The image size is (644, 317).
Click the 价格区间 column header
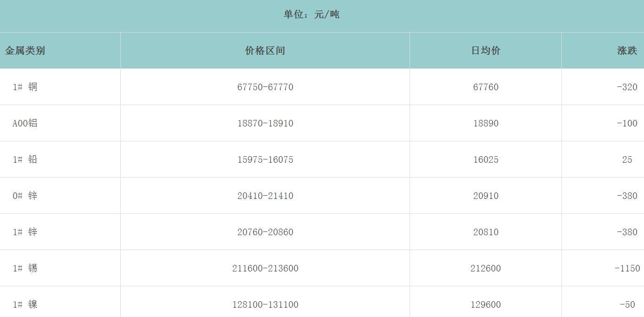coord(265,51)
